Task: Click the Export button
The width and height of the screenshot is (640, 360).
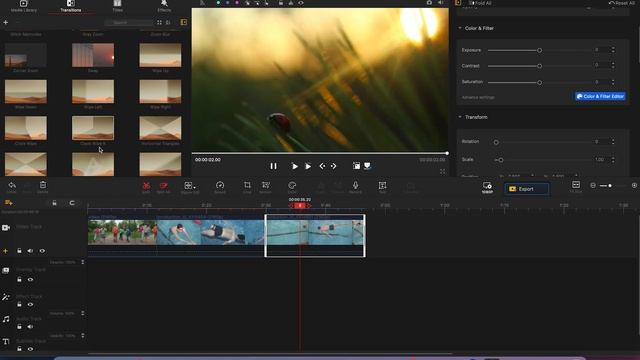Action: pyautogui.click(x=527, y=189)
